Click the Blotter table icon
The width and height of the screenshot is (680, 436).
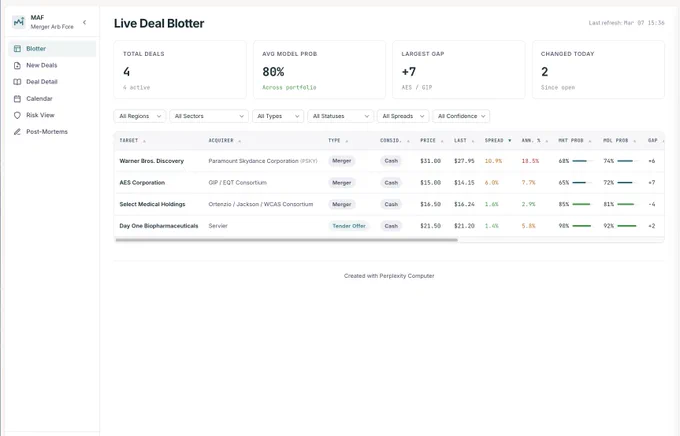click(17, 49)
